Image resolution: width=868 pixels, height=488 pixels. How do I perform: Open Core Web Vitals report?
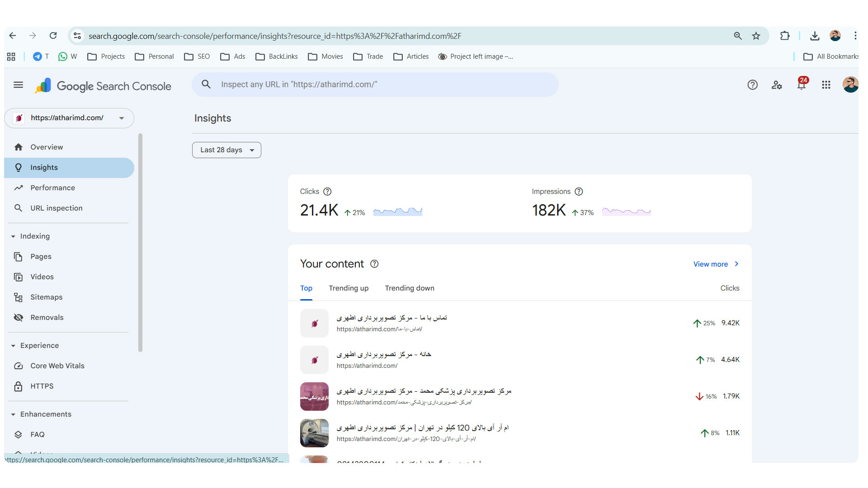click(69, 366)
